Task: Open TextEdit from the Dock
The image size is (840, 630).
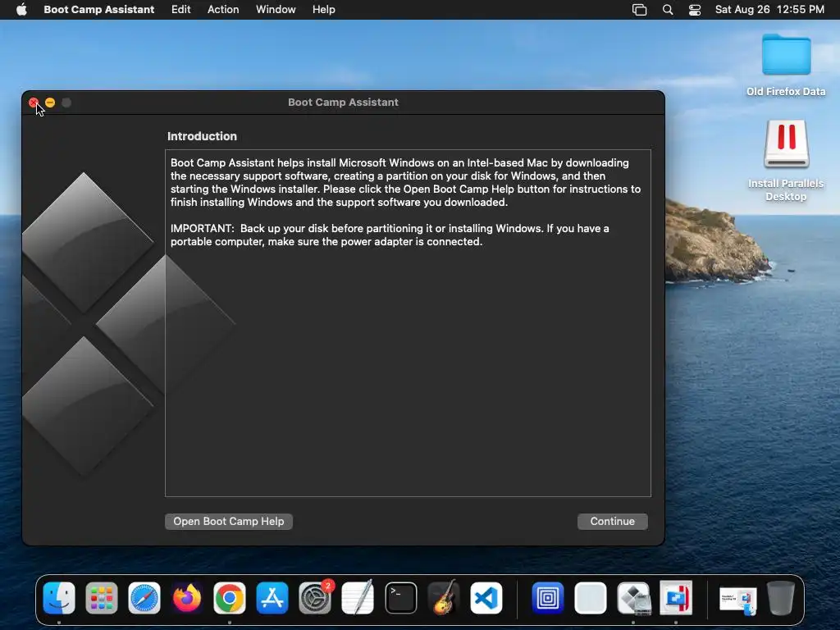Action: pos(358,598)
